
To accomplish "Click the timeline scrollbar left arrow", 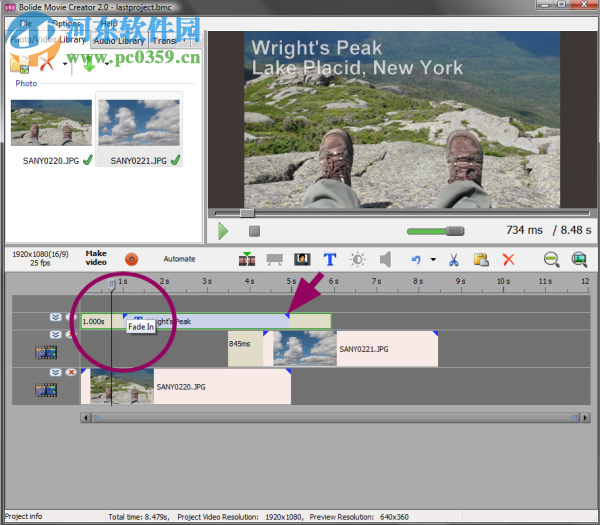I will click(85, 417).
